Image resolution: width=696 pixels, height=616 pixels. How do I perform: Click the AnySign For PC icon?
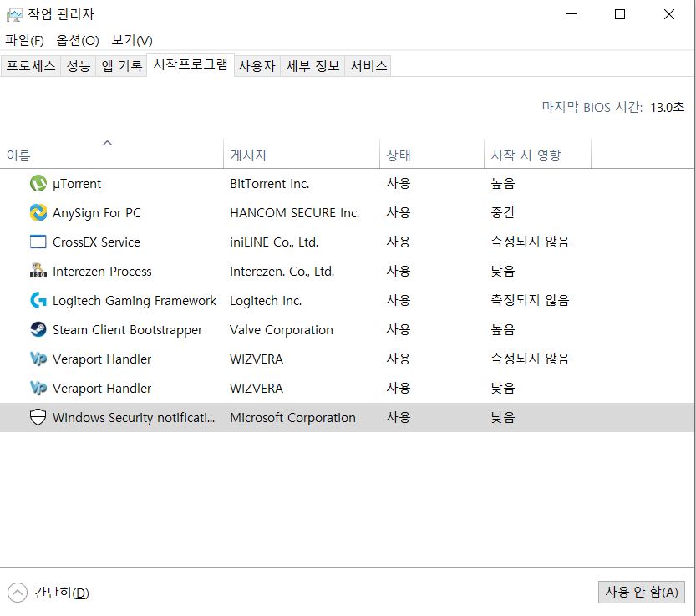[38, 213]
